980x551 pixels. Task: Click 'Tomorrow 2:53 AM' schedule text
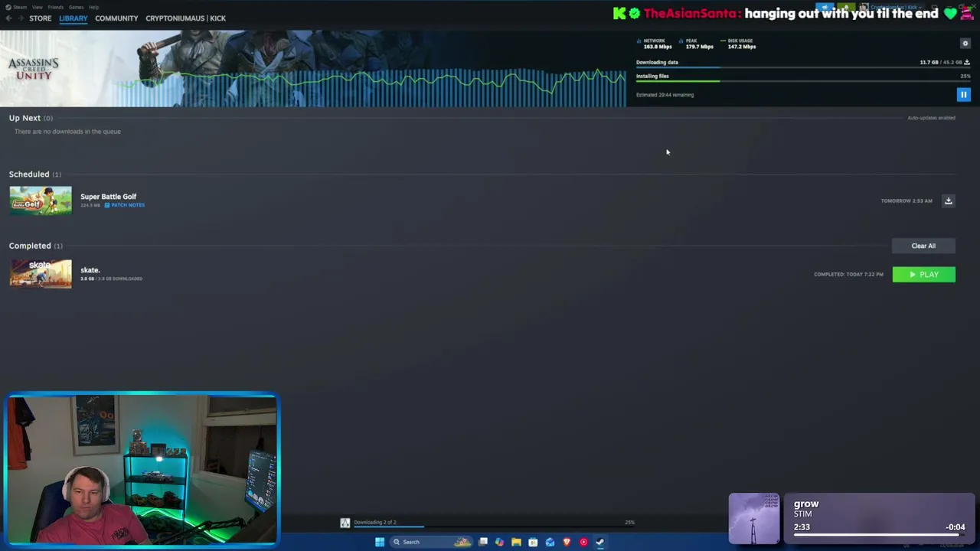[906, 201]
